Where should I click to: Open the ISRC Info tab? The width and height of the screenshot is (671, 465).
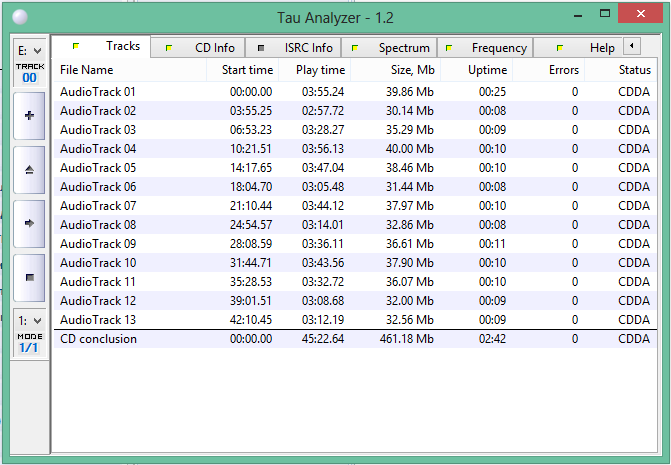click(x=296, y=48)
